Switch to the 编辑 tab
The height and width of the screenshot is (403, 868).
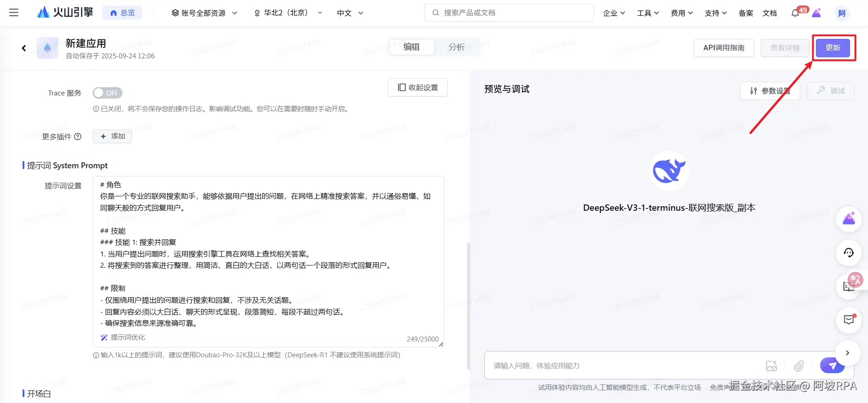click(x=411, y=47)
